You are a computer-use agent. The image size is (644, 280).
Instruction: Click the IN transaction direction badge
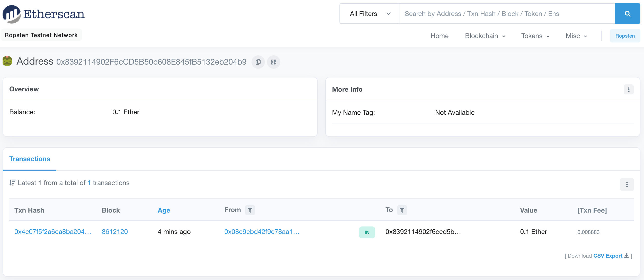pos(367,232)
